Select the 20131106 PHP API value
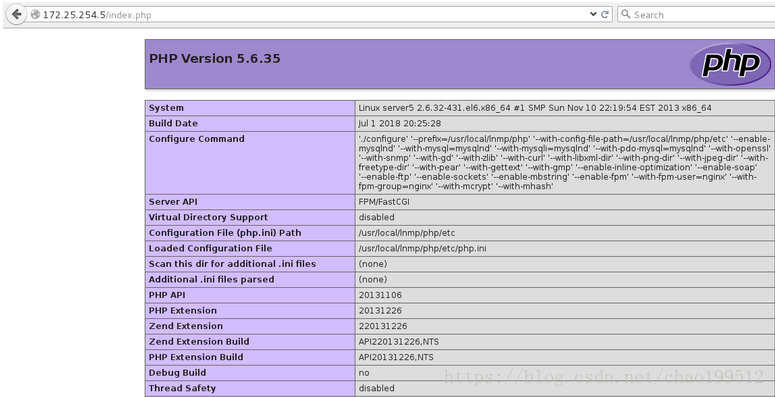 point(380,295)
